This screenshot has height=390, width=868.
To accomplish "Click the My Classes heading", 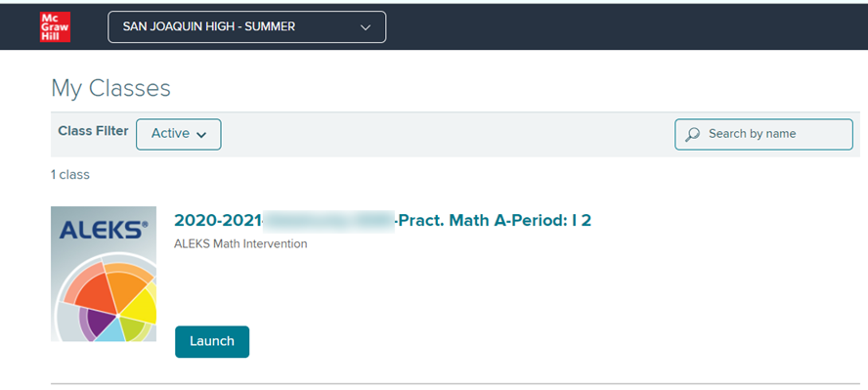I will click(x=110, y=88).
